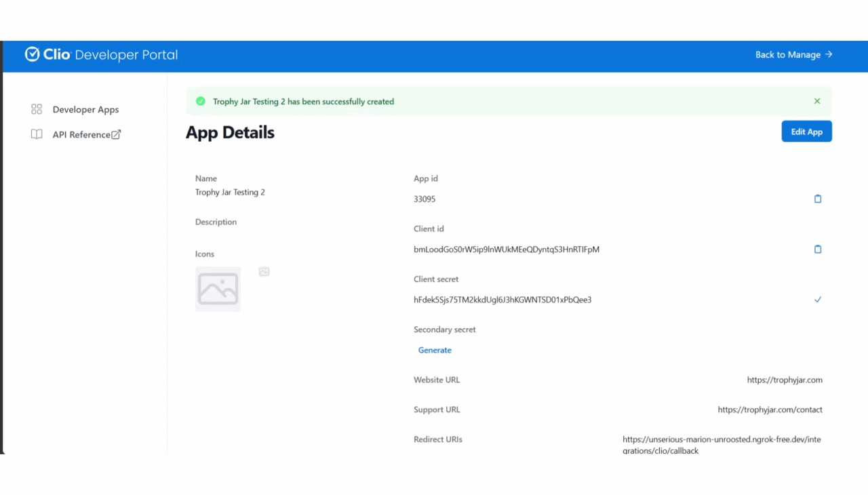Click the Support URL https://trophyjar.com/contact

770,410
